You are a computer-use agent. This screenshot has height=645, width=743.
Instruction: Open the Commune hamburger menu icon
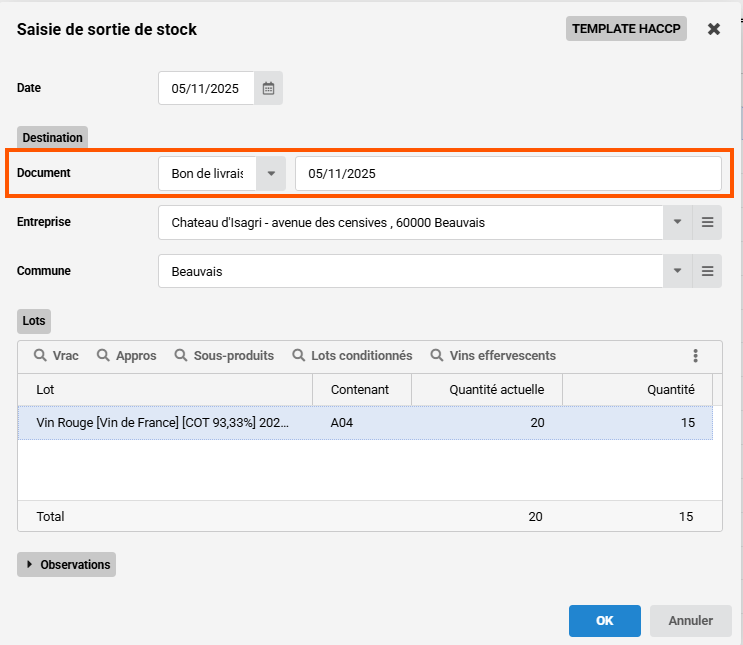(x=707, y=271)
